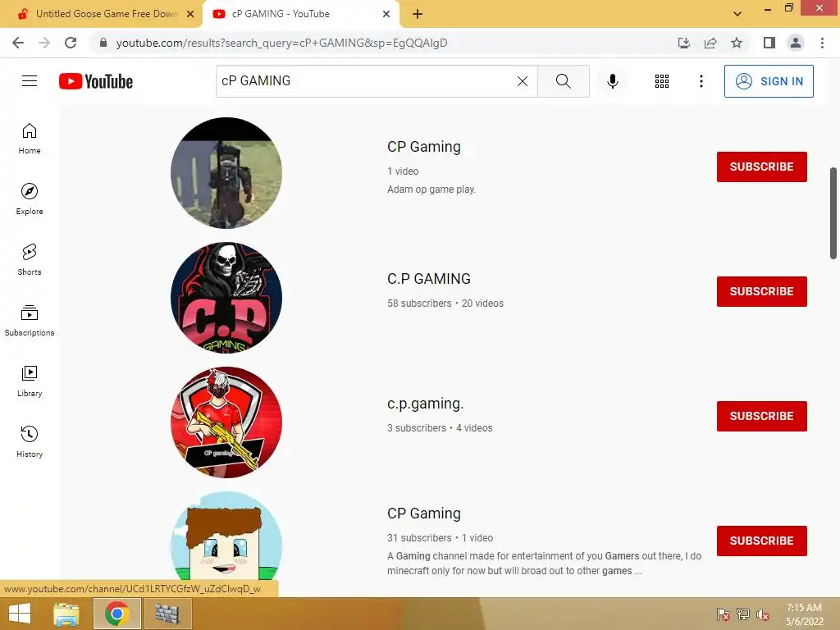Subscribe to CP Gaming with 1 video
The width and height of the screenshot is (840, 630).
762,167
